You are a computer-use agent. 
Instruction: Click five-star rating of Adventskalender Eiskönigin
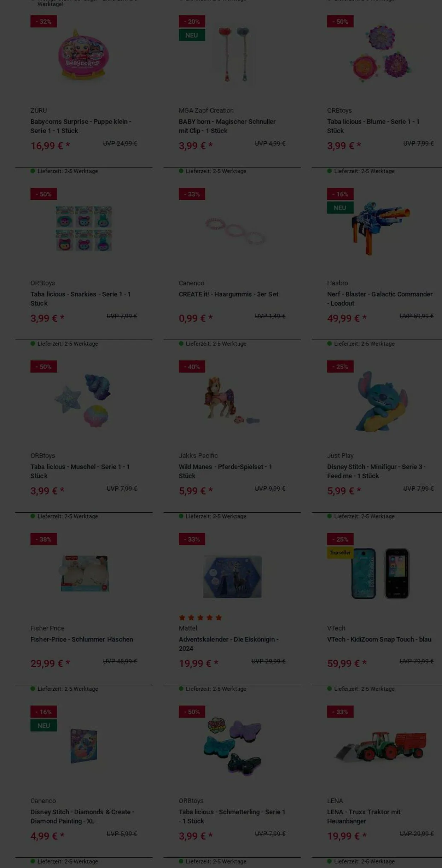(200, 618)
